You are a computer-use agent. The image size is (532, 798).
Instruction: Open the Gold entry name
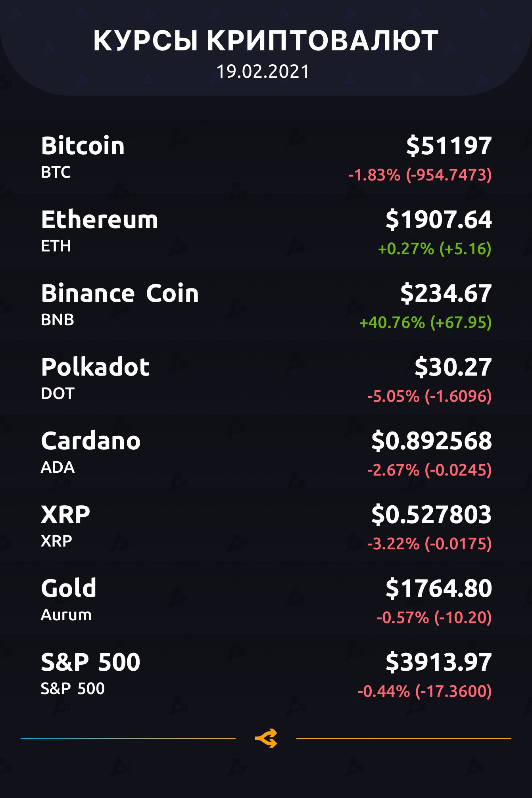click(69, 588)
